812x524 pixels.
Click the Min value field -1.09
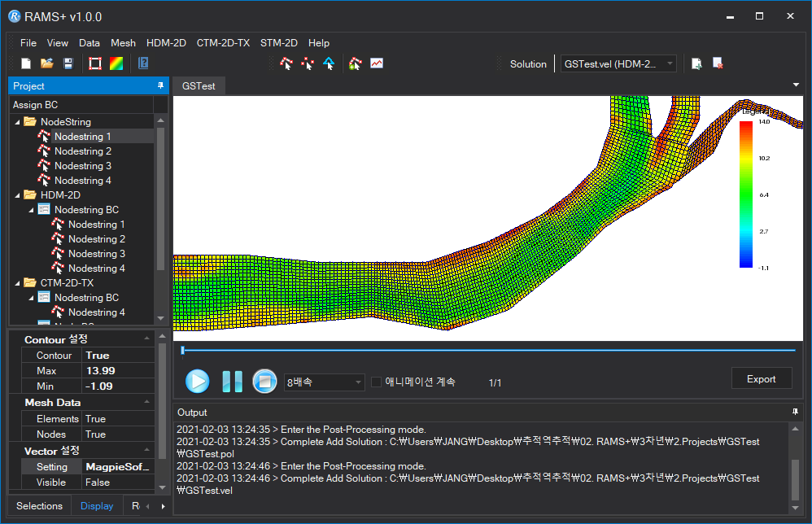(x=118, y=386)
